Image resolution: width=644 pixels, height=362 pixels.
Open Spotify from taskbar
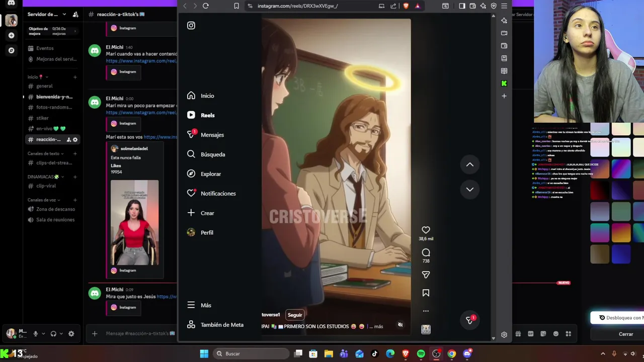point(421,354)
